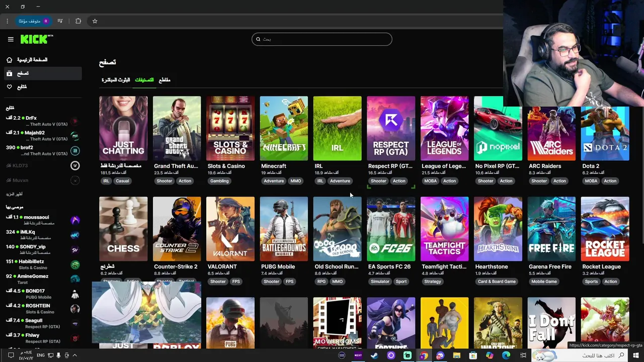Open moussaoui recommended channel
The image size is (644, 362).
[x=43, y=220]
